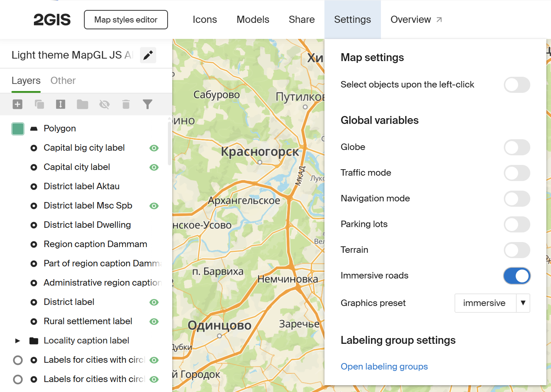Viewport: 551px width, 392px height.
Task: Click the Open labeling groups link
Action: click(384, 367)
